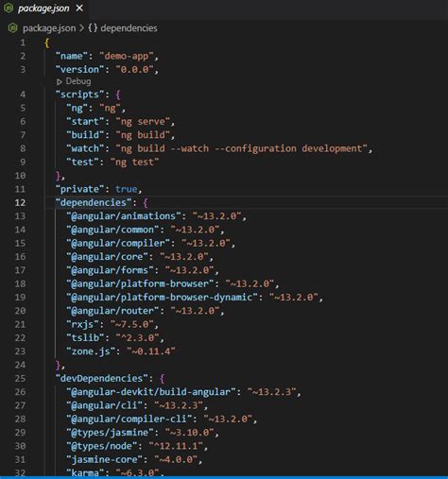448x479 pixels.
Task: Click the closing brace on line 24
Action: click(58, 365)
